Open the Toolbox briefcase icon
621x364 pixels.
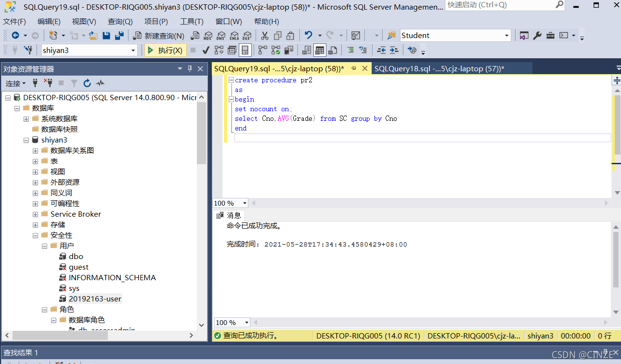coord(550,36)
